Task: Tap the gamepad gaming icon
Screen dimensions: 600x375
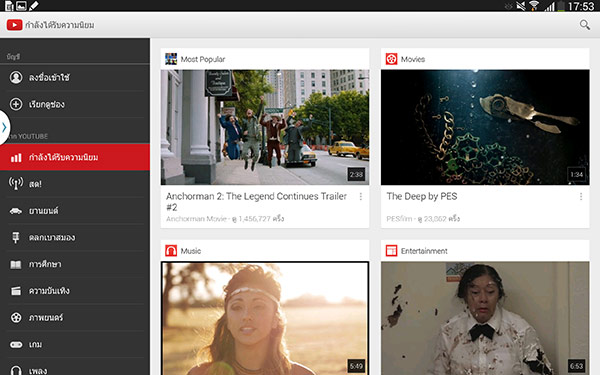Action: 16,344
